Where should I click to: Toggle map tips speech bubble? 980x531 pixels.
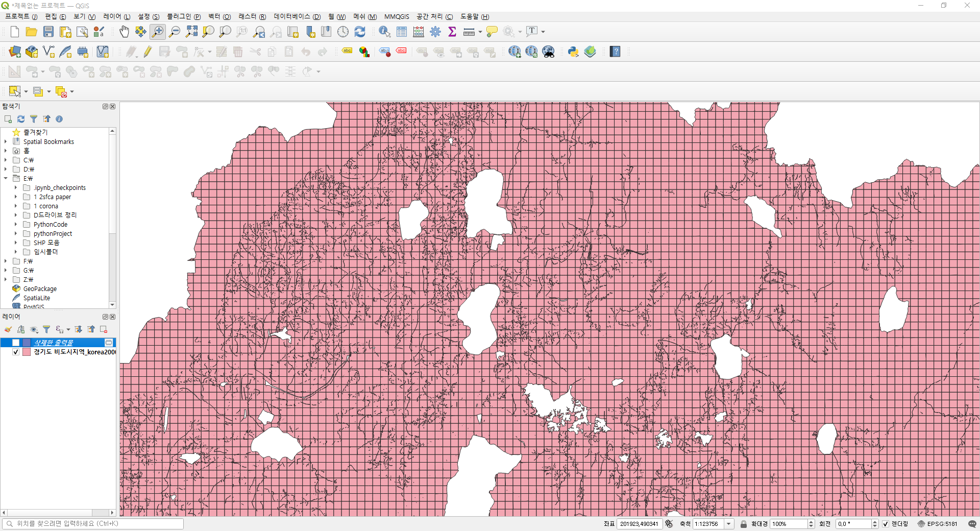(x=492, y=32)
